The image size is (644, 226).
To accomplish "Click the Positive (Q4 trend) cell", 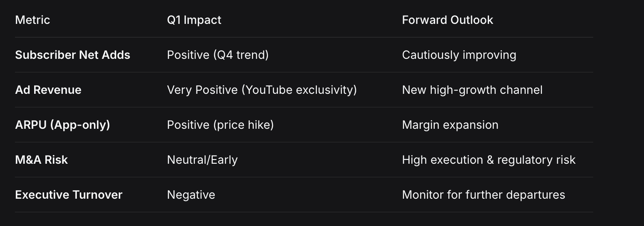I will click(217, 55).
